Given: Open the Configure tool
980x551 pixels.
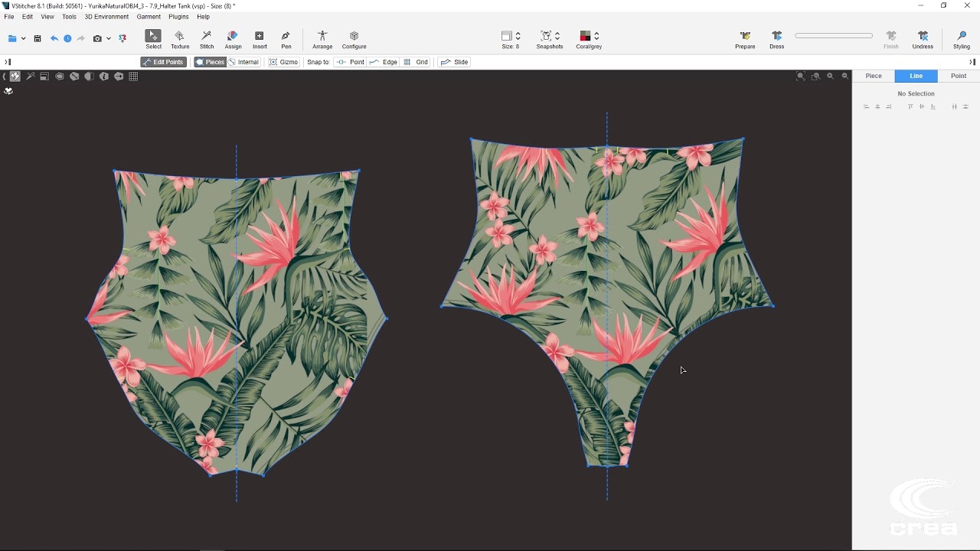Looking at the screenshot, I should click(354, 40).
